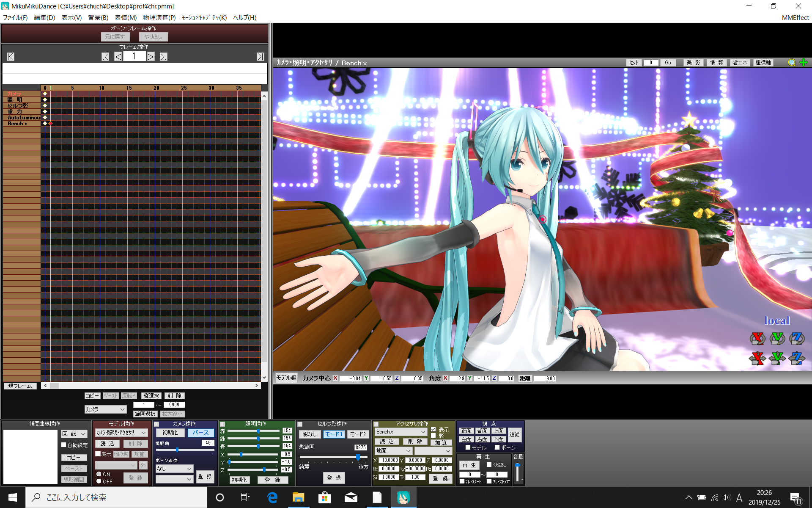Open the カメラ range selection dropdown
This screenshot has height=508, width=812.
point(105,409)
